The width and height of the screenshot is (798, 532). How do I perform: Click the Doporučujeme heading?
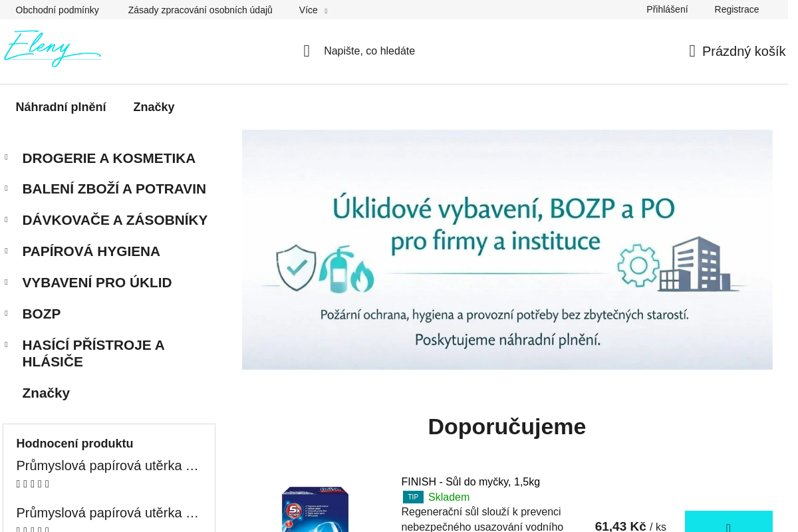pos(507,426)
